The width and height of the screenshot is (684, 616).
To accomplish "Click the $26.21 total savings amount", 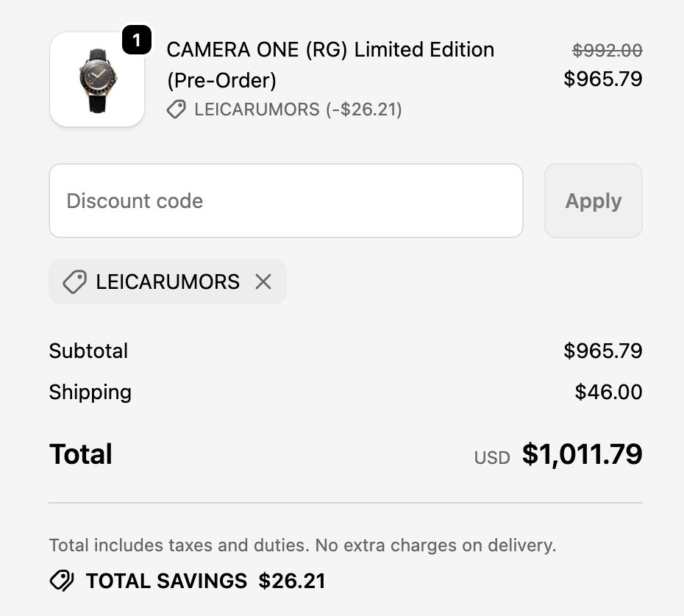I will coord(291,581).
